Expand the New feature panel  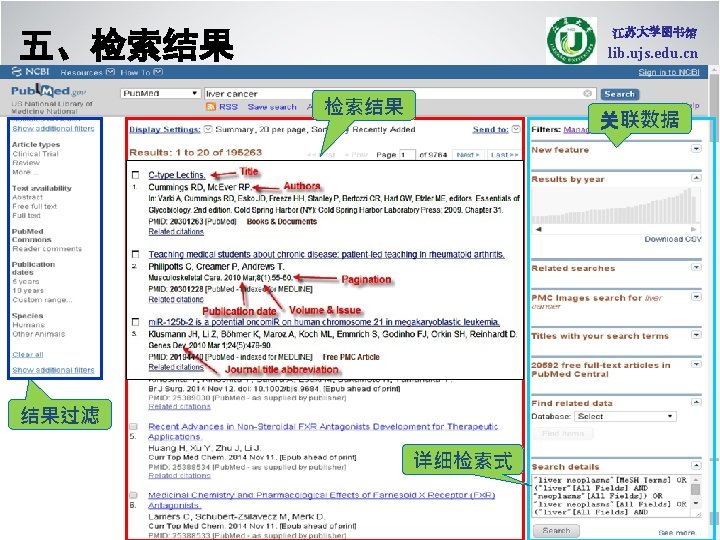[x=696, y=149]
